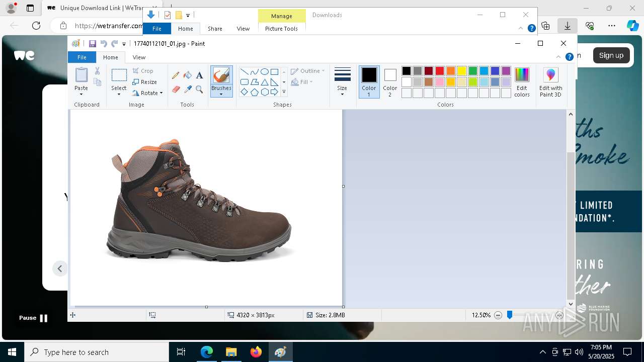Click the Cut scissors icon
Image resolution: width=644 pixels, height=362 pixels.
point(98,71)
